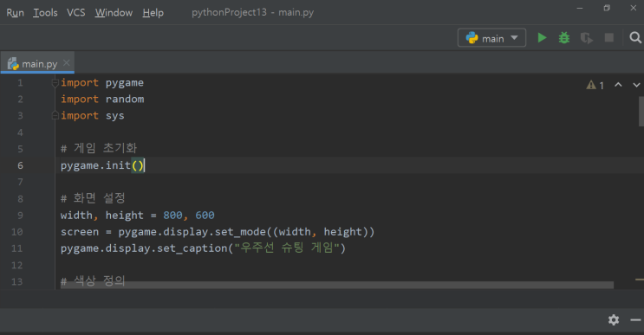Viewport: 644px width, 335px height.
Task: Go to next highlighted error arrow
Action: [x=636, y=85]
